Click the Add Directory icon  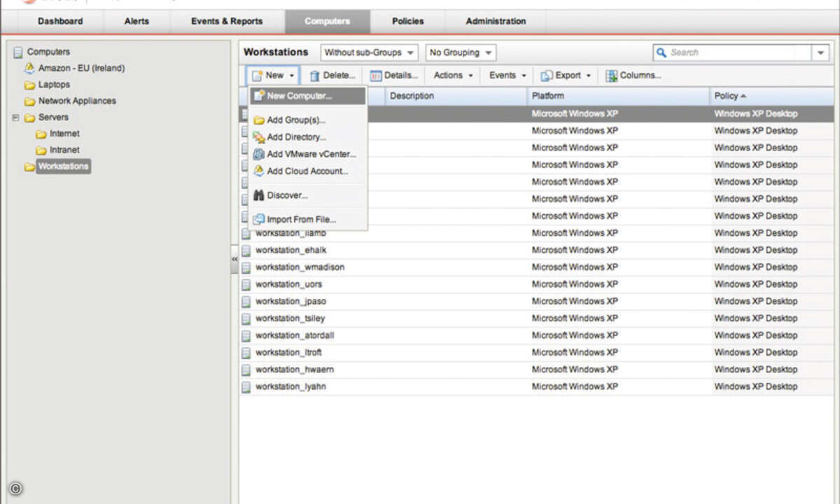point(259,137)
